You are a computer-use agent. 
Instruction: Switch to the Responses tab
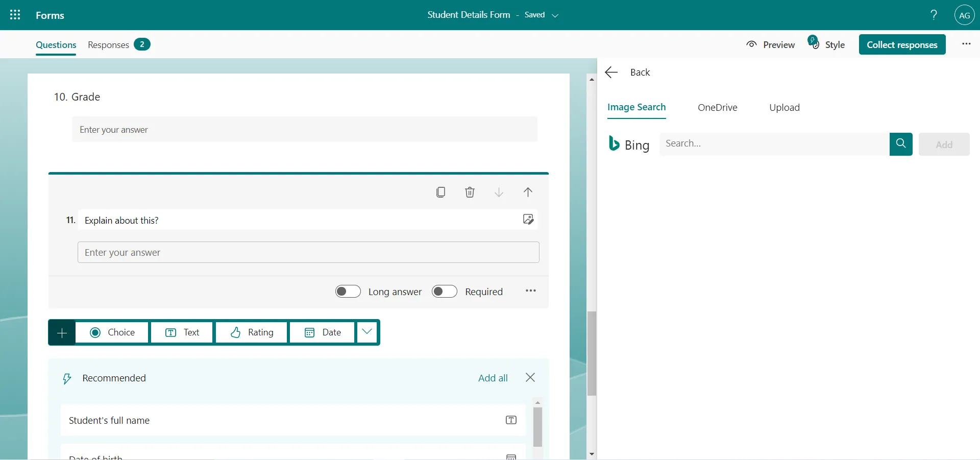tap(108, 45)
